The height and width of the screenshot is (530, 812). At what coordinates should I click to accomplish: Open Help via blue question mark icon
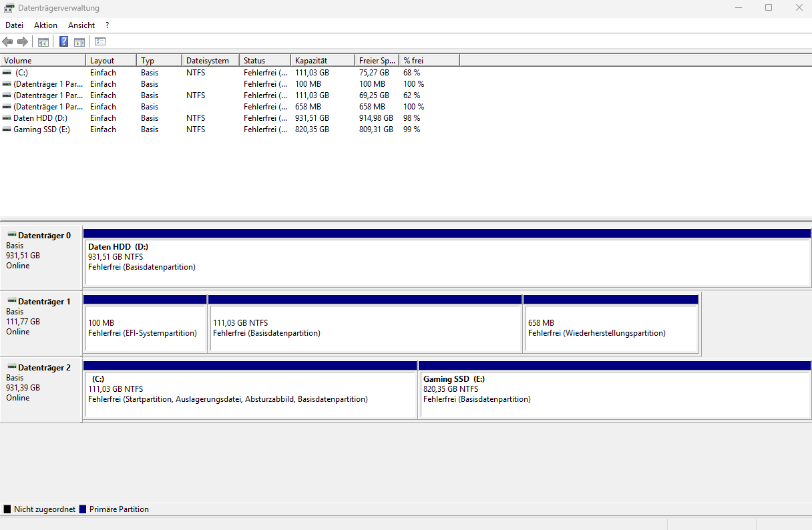pyautogui.click(x=64, y=42)
